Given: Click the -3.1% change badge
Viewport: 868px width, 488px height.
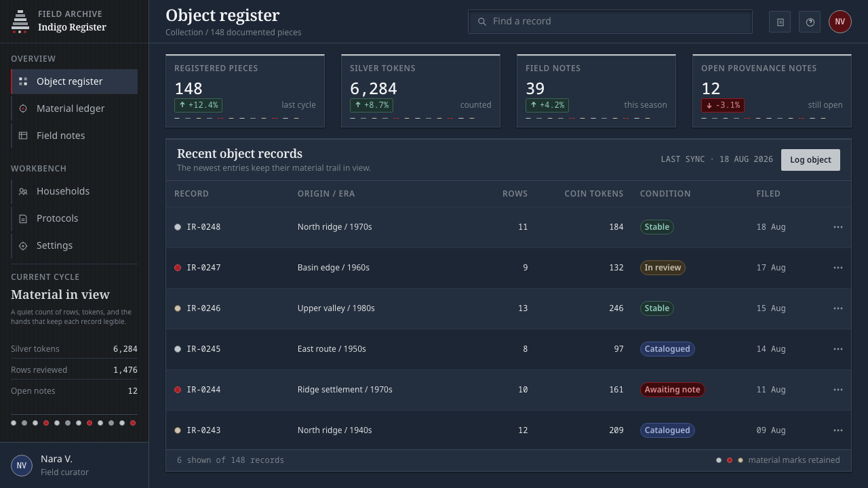Looking at the screenshot, I should [x=723, y=105].
